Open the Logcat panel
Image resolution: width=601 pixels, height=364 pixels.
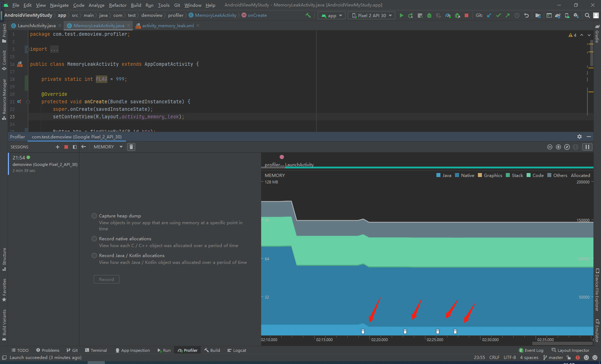pyautogui.click(x=236, y=350)
